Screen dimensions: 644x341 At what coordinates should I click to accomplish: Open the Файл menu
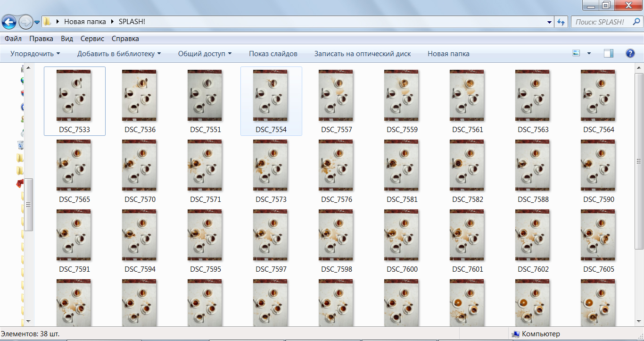tap(13, 39)
